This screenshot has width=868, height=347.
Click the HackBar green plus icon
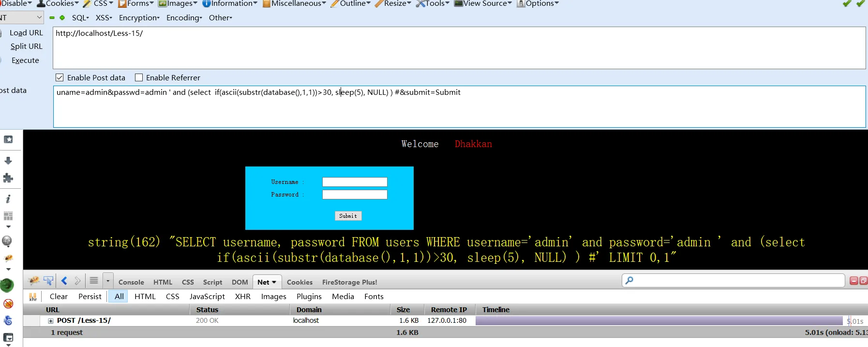click(62, 18)
